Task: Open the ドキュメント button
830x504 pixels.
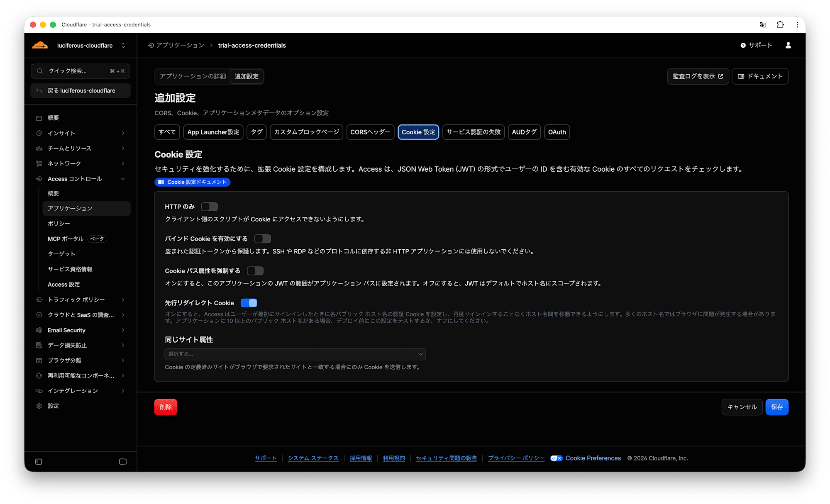Action: pos(760,76)
